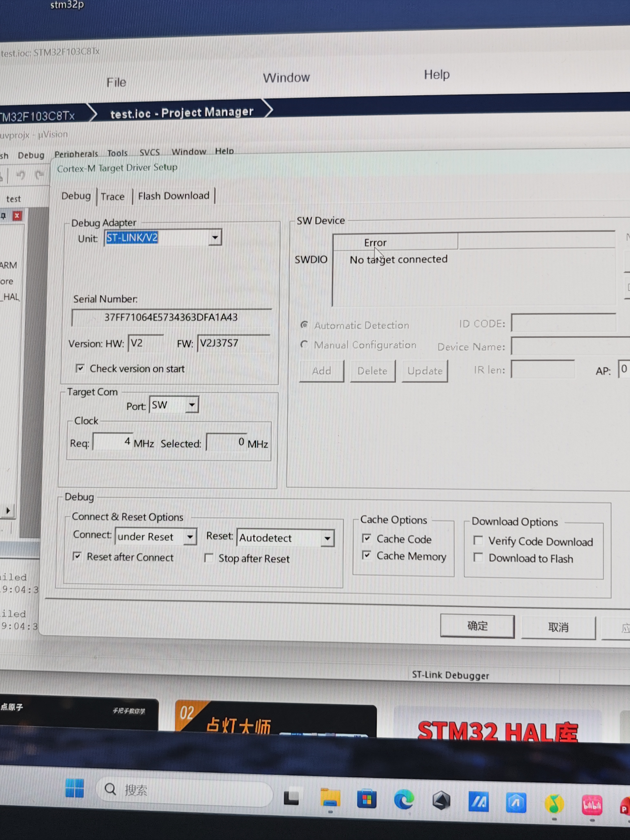Viewport: 630px width, 840px height.
Task: Expand the Connect under Reset dropdown
Action: click(x=190, y=536)
